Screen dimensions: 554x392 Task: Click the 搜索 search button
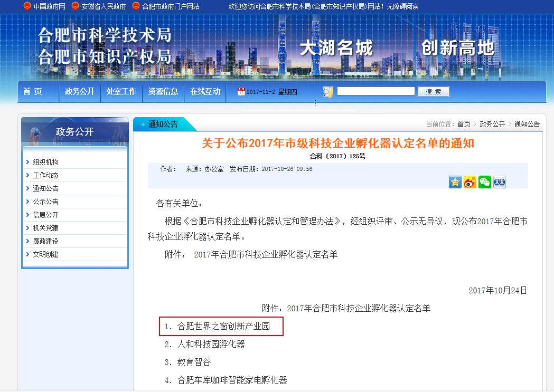click(433, 92)
